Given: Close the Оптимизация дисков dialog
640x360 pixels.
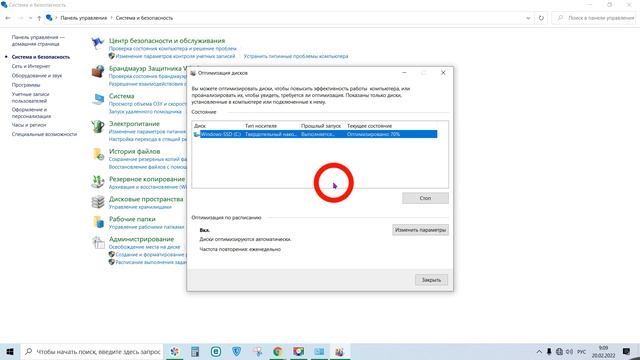Looking at the screenshot, I should (x=443, y=73).
